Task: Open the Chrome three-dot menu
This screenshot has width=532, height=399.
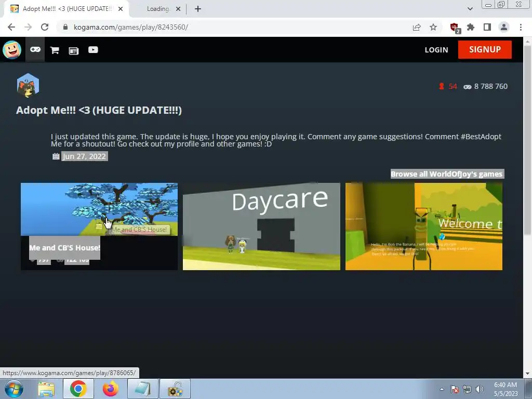Action: [x=521, y=27]
